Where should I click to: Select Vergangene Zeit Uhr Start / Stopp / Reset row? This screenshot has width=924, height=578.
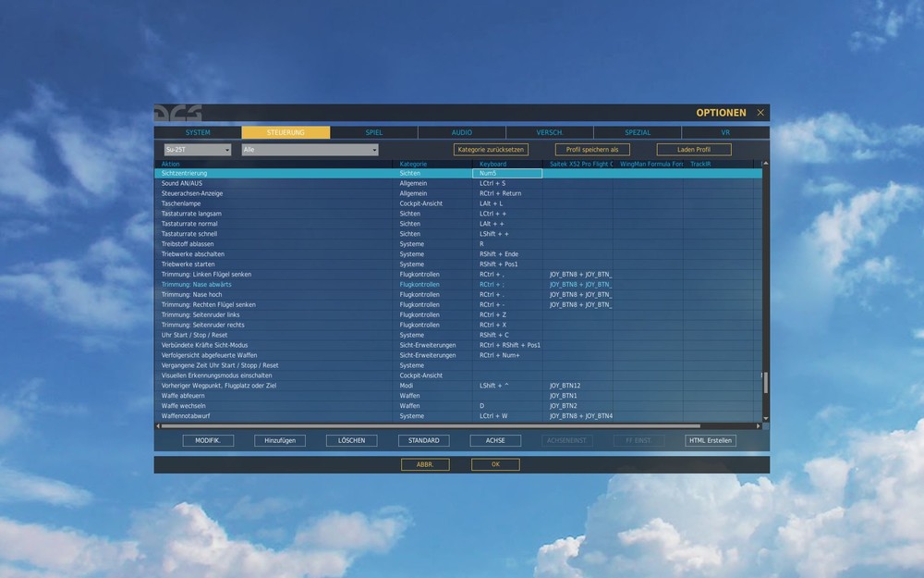pos(458,365)
